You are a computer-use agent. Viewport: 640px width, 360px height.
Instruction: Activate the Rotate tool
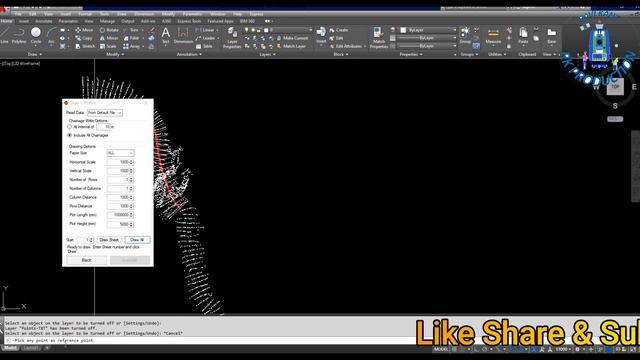tap(109, 30)
